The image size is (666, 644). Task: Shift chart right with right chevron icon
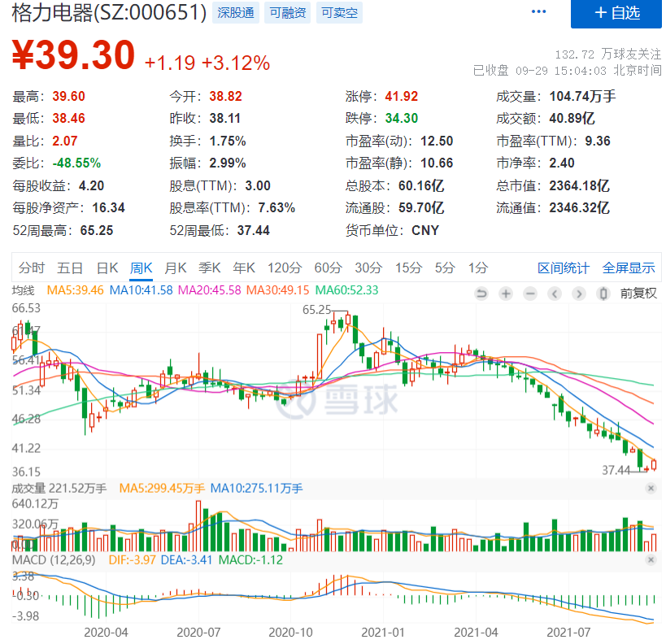click(x=578, y=294)
